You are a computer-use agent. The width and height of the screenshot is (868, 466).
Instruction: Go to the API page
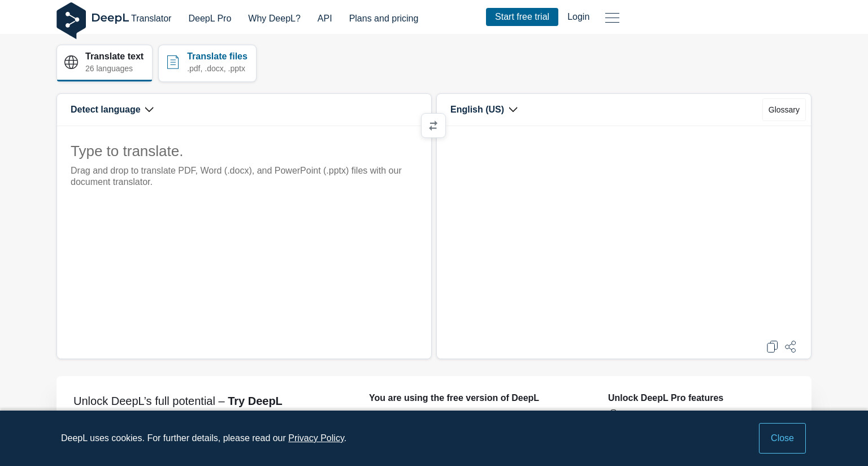(325, 19)
